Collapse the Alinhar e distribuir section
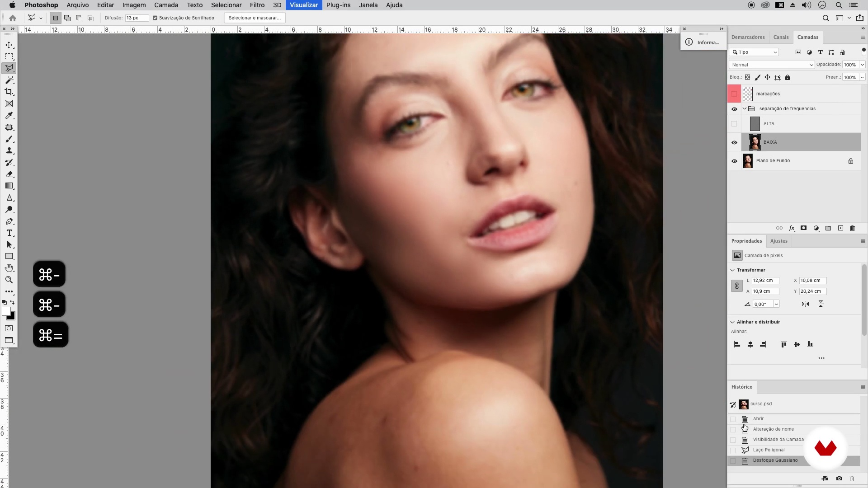 pos(732,322)
